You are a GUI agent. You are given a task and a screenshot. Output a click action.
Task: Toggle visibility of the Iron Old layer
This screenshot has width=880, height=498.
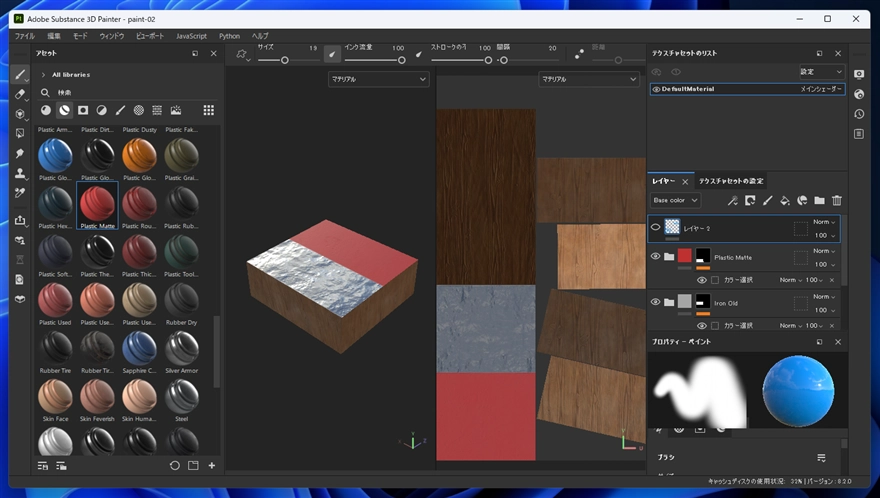(656, 302)
